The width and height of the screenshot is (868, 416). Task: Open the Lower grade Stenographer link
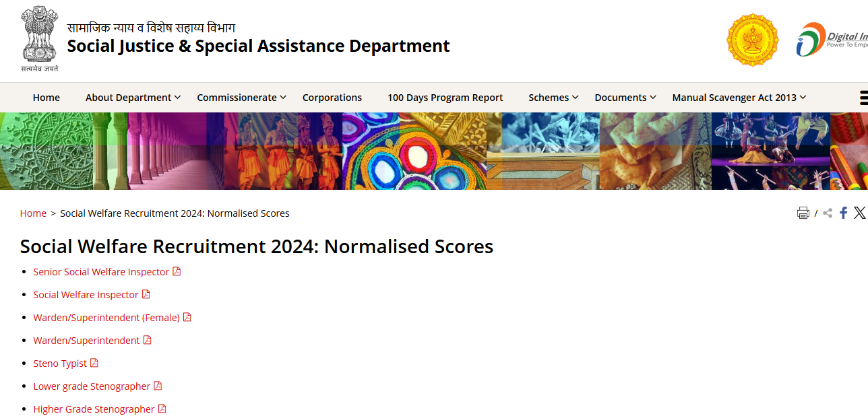pyautogui.click(x=92, y=386)
